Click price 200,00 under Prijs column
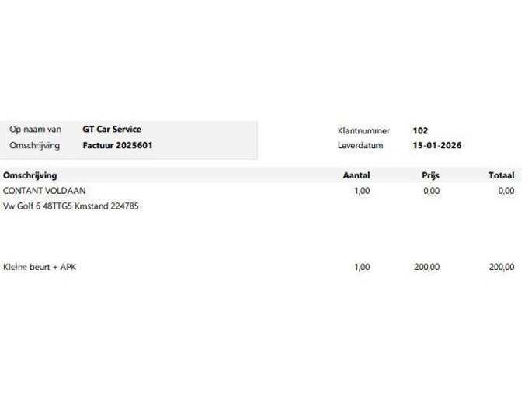This screenshot has height=398, width=532. 426,267
